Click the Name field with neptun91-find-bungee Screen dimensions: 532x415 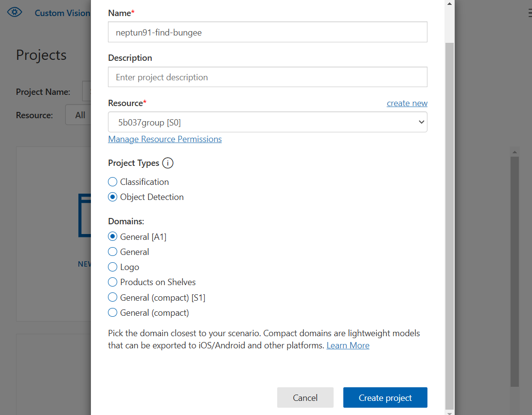pos(267,32)
